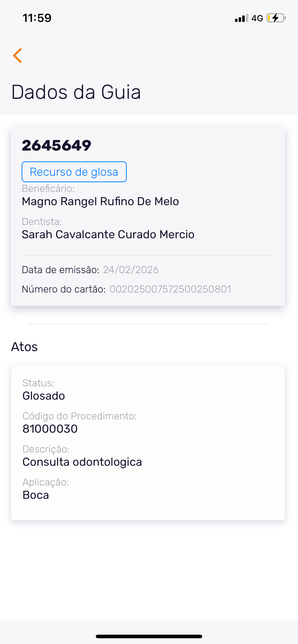Tap the Boca application value
Image resolution: width=298 pixels, height=644 pixels.
36,495
